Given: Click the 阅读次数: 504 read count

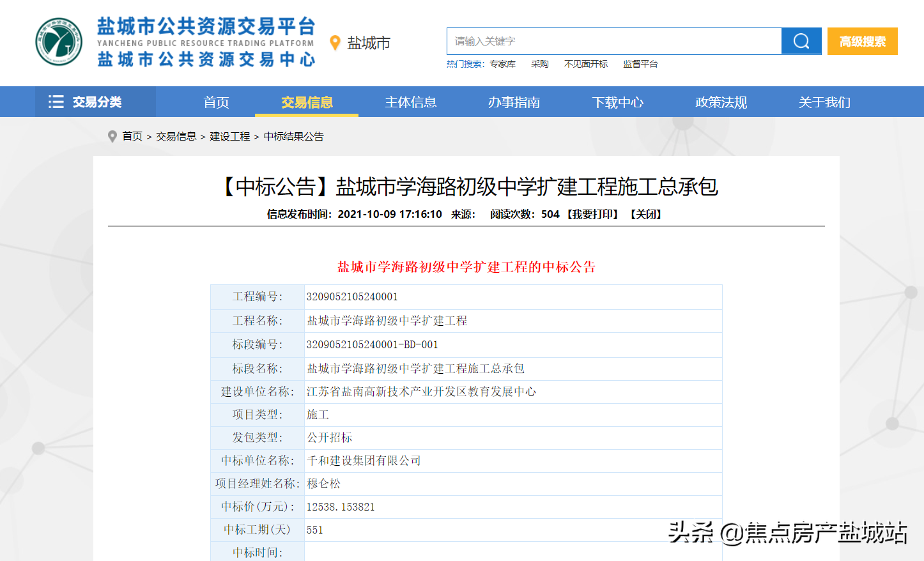Looking at the screenshot, I should [525, 214].
